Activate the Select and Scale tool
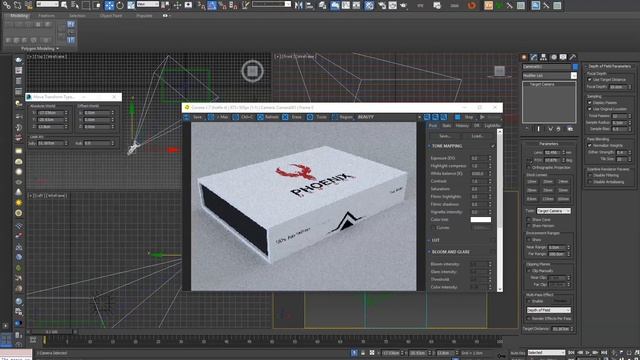640x360 pixels. [x=131, y=5]
